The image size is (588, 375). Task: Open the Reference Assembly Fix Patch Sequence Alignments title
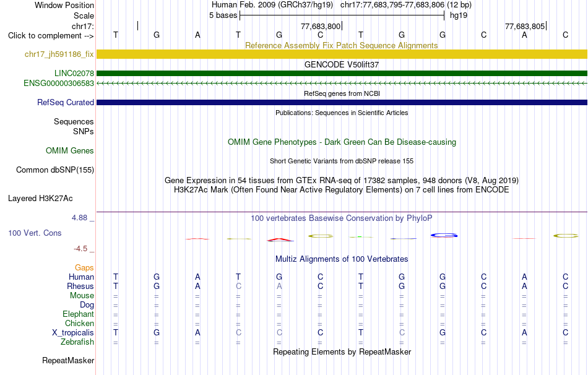click(x=342, y=45)
